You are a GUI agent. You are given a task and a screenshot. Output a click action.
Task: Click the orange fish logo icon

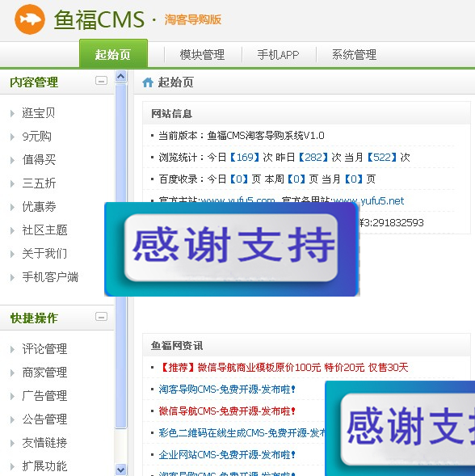[x=30, y=19]
